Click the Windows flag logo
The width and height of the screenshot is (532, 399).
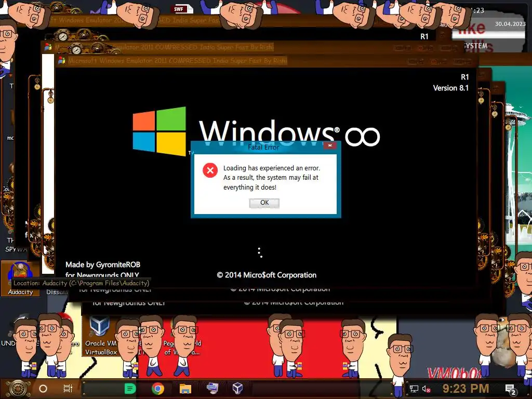pos(159,131)
